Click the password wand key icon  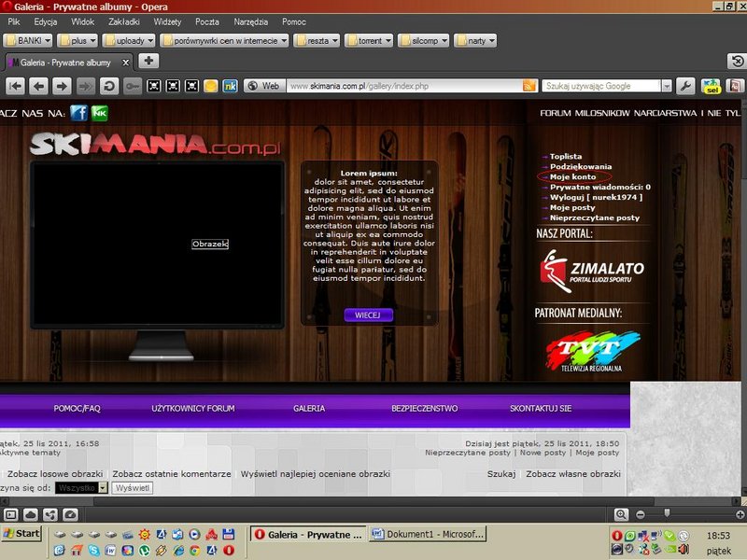click(x=133, y=86)
